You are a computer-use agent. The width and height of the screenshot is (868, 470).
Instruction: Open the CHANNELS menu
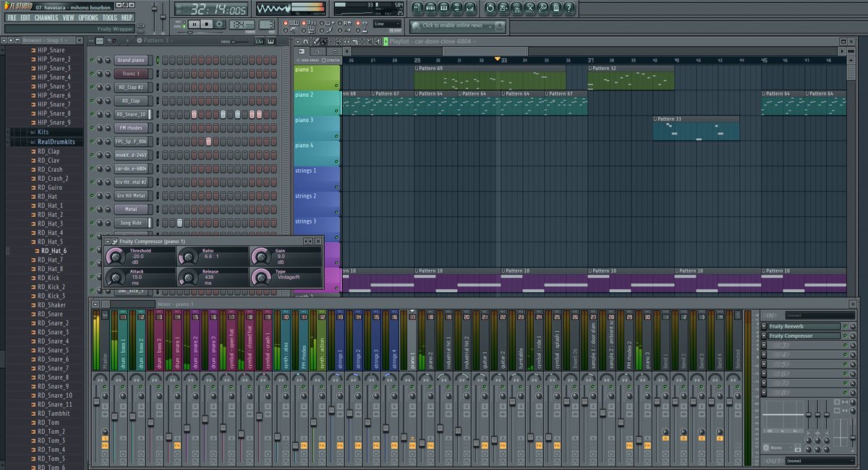pos(46,17)
